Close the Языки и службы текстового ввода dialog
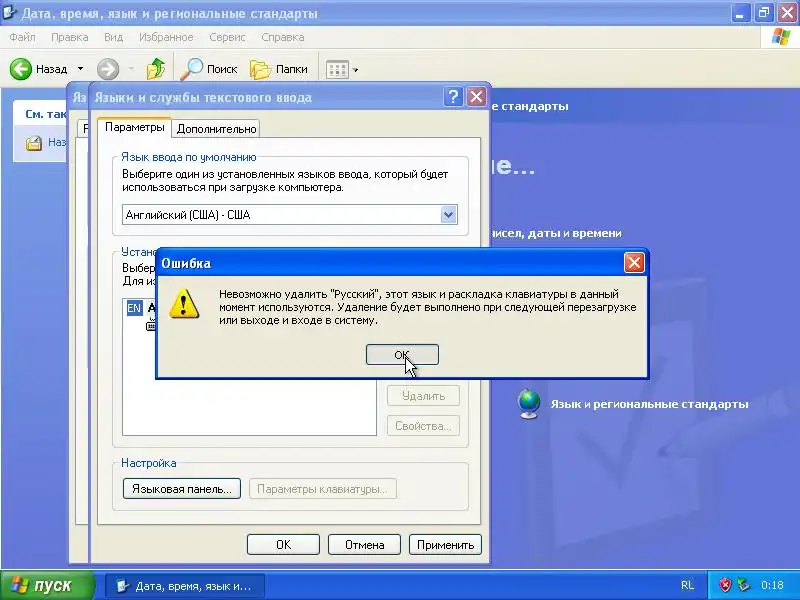The image size is (800, 600). 477,96
